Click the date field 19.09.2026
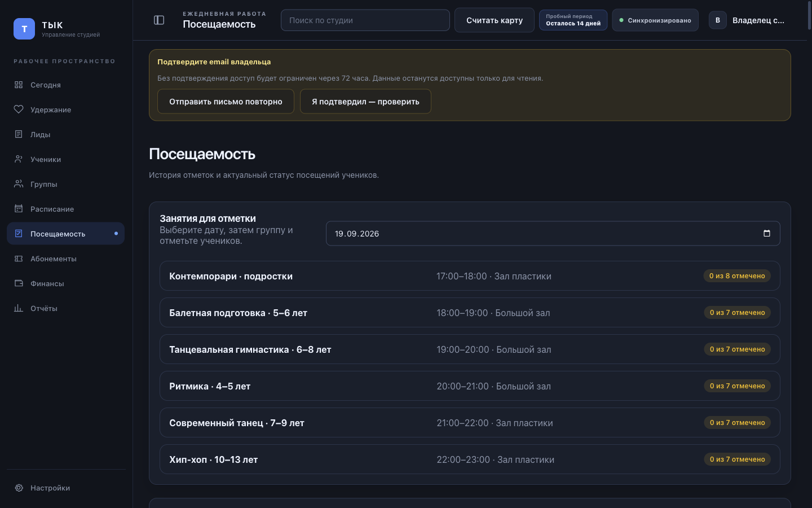This screenshot has width=812, height=508. tap(553, 233)
